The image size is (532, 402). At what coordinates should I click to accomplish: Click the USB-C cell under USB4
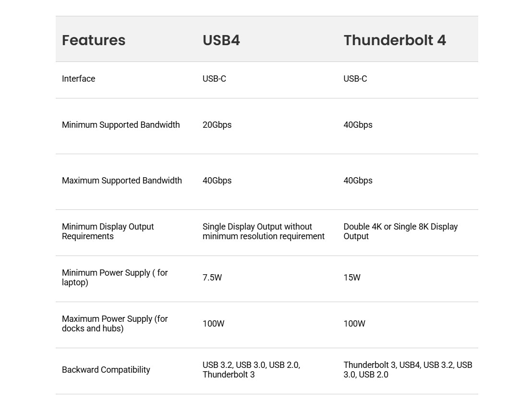click(x=214, y=79)
